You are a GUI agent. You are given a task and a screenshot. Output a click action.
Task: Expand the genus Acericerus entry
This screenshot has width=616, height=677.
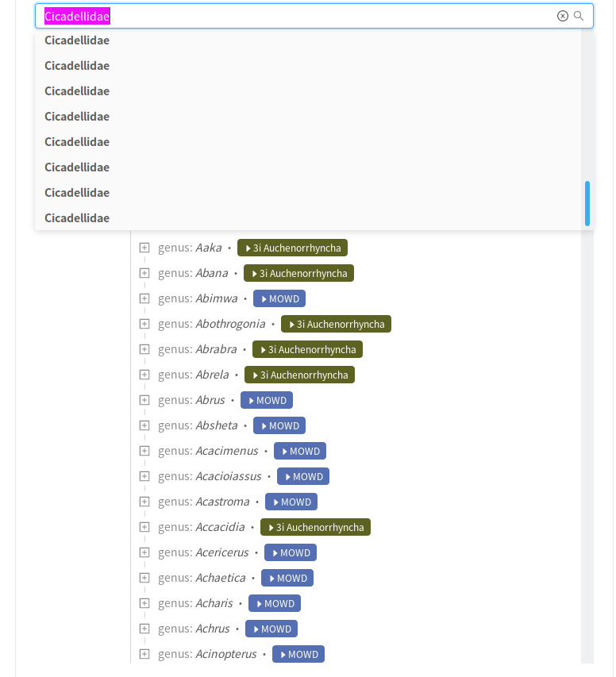coord(144,552)
